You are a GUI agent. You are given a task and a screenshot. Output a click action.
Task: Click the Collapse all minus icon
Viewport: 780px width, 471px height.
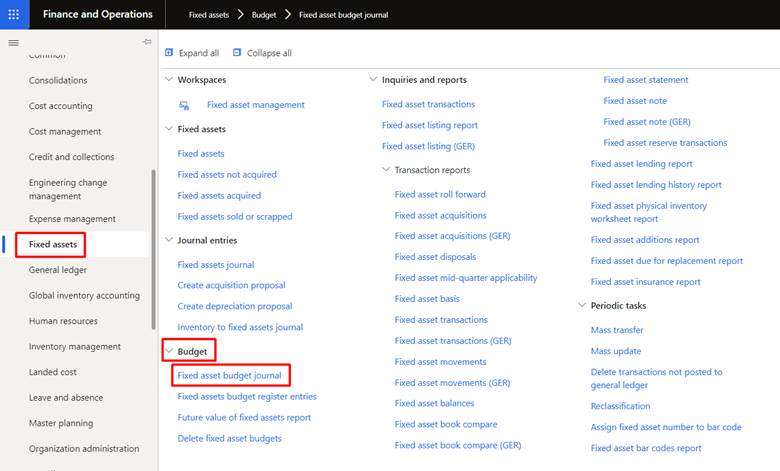[237, 52]
